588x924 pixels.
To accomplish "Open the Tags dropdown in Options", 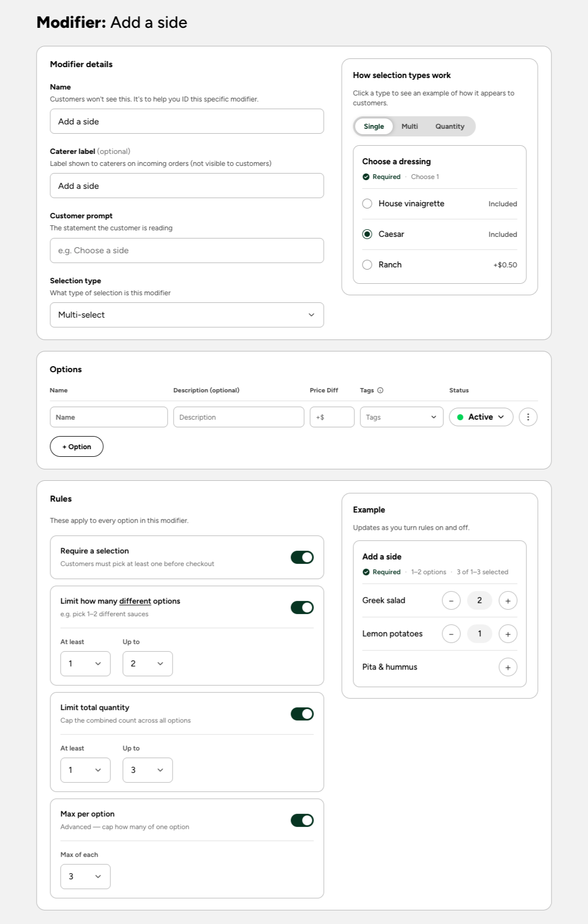I will 401,417.
